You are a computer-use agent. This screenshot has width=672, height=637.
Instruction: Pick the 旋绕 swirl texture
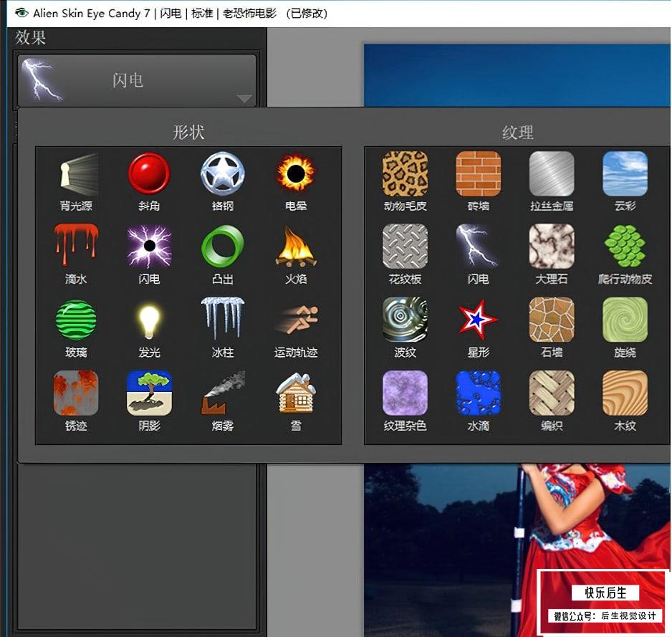[x=625, y=320]
